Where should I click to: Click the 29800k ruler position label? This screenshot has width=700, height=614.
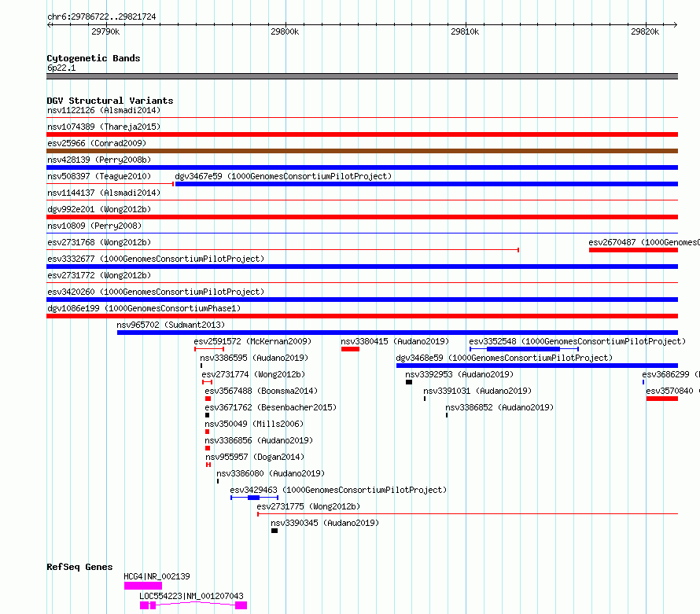[x=285, y=31]
